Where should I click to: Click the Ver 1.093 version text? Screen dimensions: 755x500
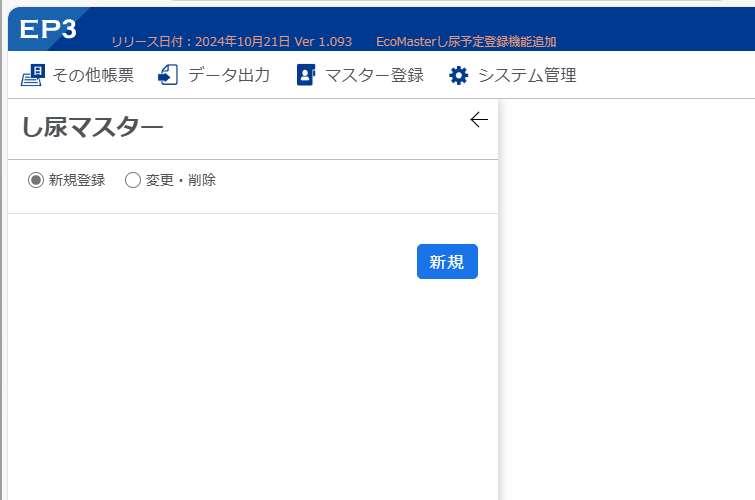point(323,41)
